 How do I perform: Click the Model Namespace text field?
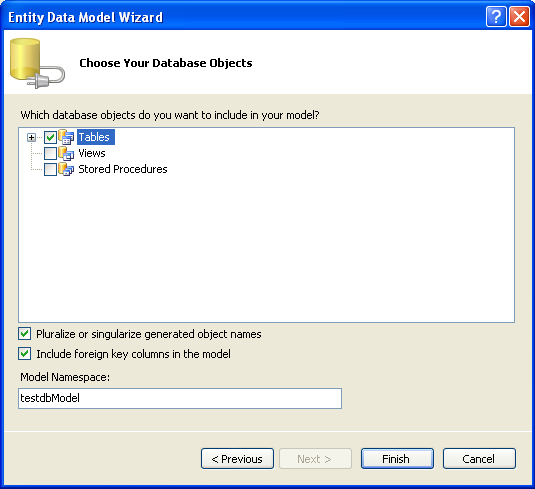[x=180, y=398]
